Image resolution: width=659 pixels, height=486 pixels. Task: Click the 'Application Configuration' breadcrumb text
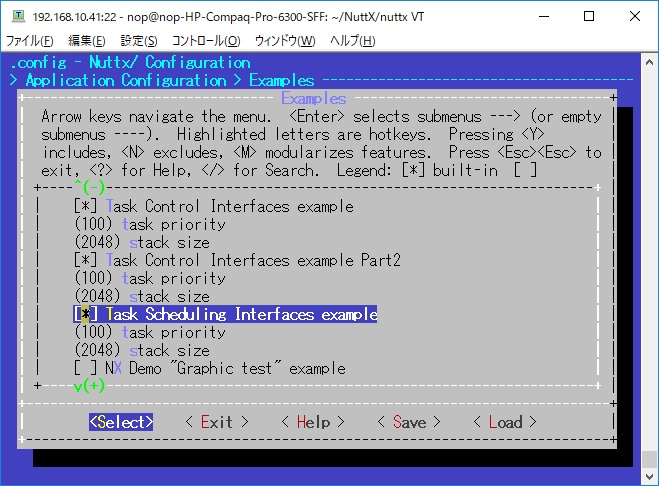[126, 80]
